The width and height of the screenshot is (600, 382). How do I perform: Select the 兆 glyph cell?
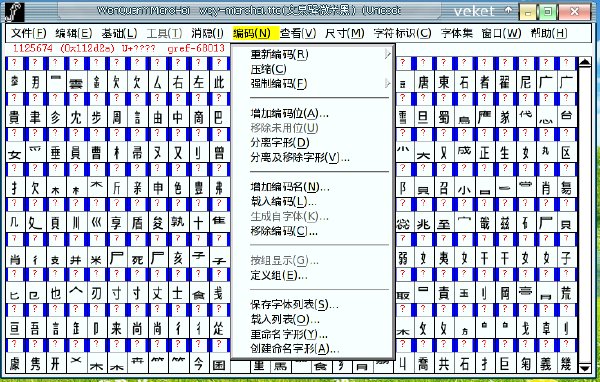(x=423, y=223)
